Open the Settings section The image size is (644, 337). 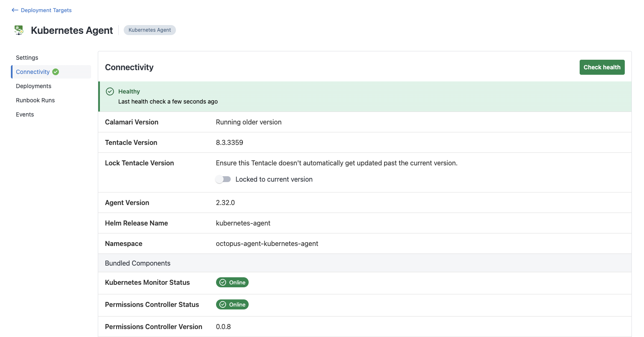point(27,57)
